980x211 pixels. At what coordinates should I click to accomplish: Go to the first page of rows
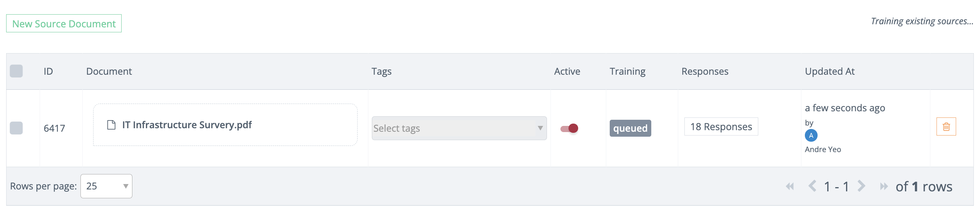790,187
